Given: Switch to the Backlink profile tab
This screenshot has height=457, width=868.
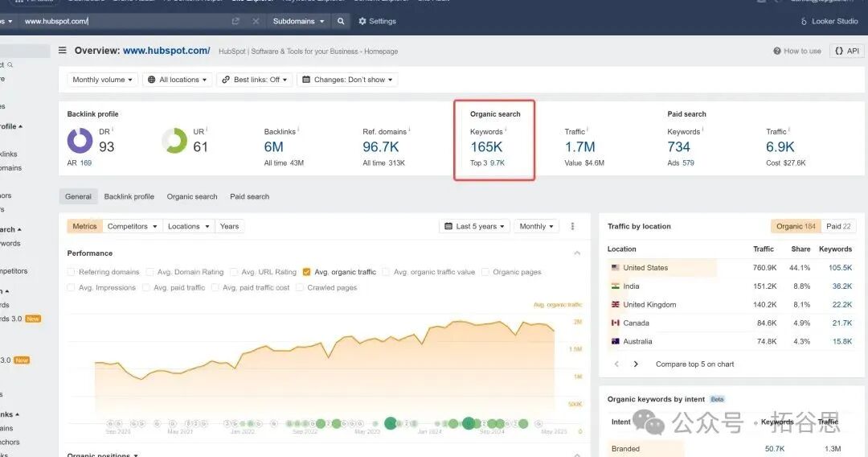Looking at the screenshot, I should point(129,196).
